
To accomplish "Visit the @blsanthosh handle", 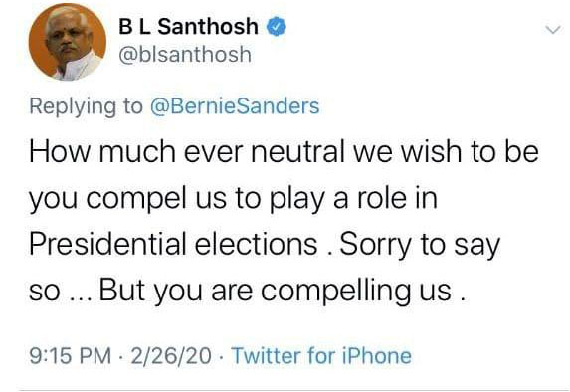I will (185, 55).
